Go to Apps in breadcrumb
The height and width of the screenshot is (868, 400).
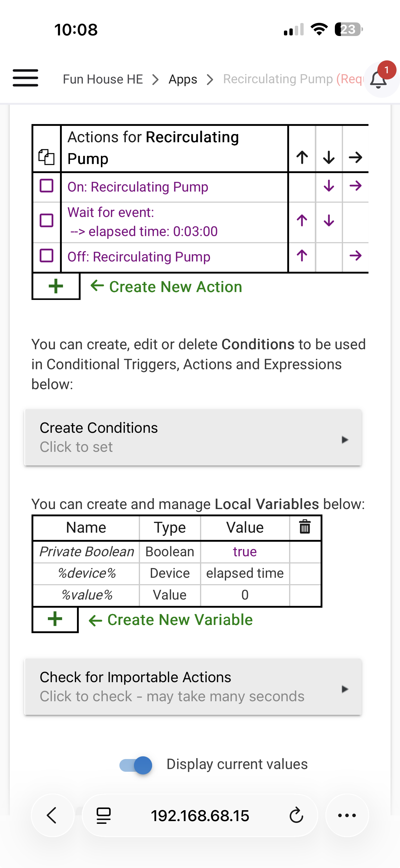(183, 80)
